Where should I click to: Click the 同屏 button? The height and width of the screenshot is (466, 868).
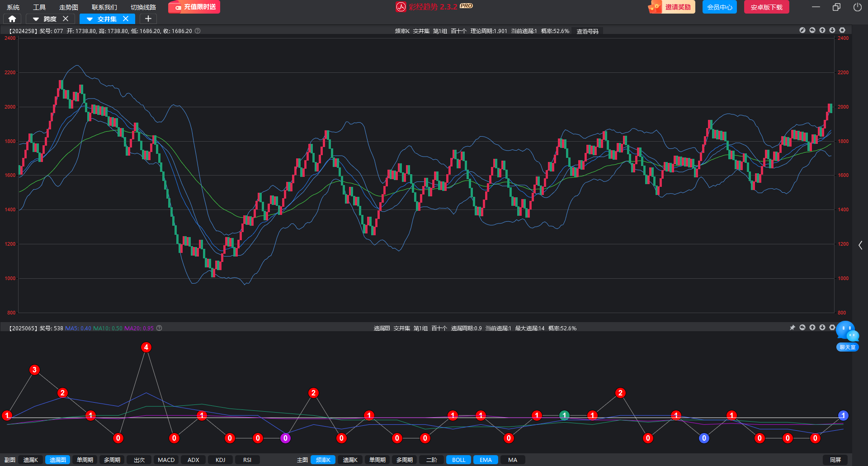click(x=835, y=460)
